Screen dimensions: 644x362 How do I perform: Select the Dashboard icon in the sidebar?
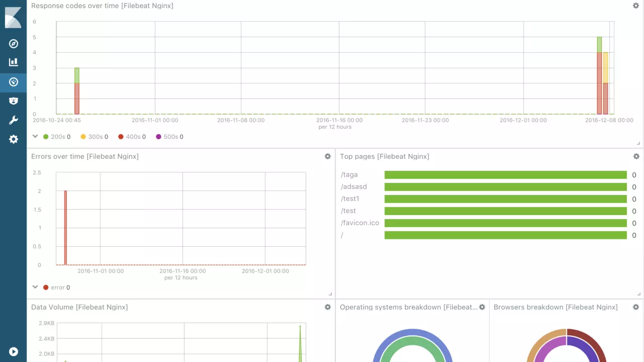[14, 82]
